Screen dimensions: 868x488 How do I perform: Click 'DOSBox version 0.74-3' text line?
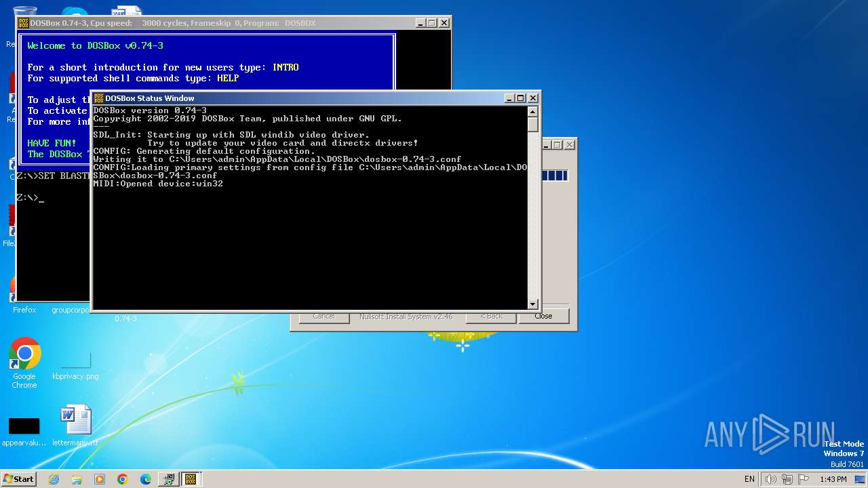click(150, 110)
